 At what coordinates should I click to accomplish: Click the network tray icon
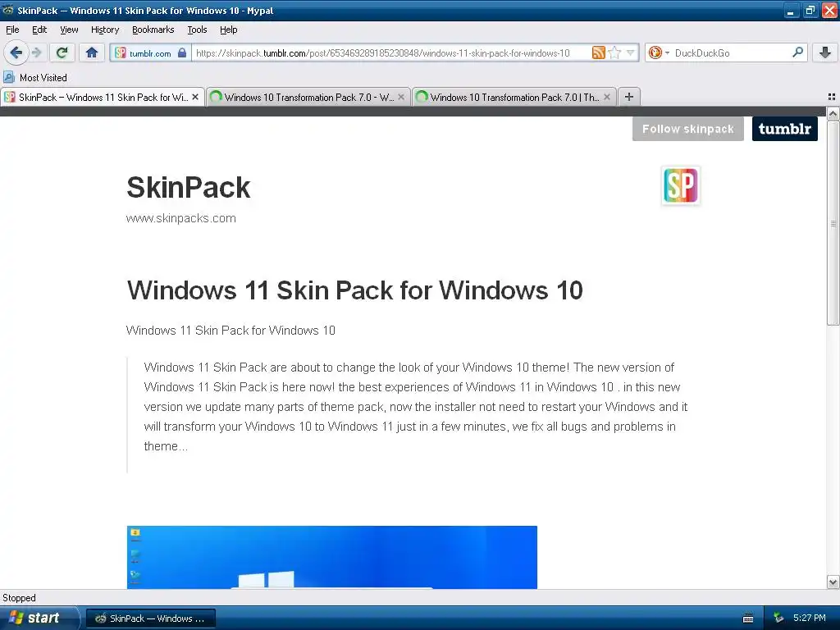point(778,619)
